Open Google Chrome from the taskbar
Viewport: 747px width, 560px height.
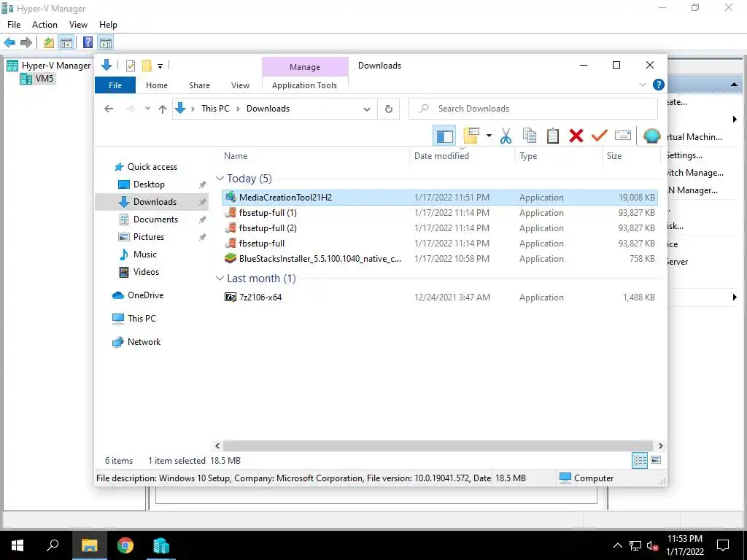[125, 545]
